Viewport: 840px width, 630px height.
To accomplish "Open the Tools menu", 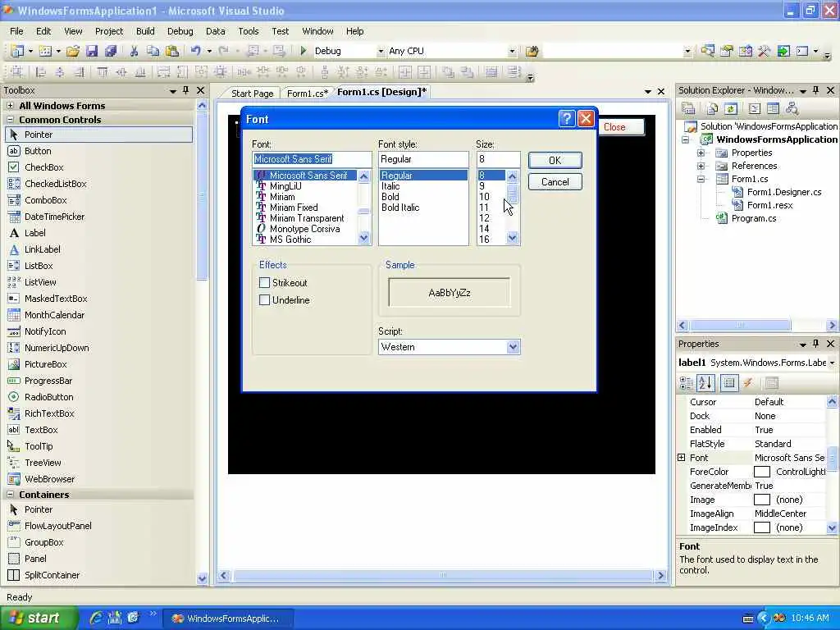I will tap(248, 31).
